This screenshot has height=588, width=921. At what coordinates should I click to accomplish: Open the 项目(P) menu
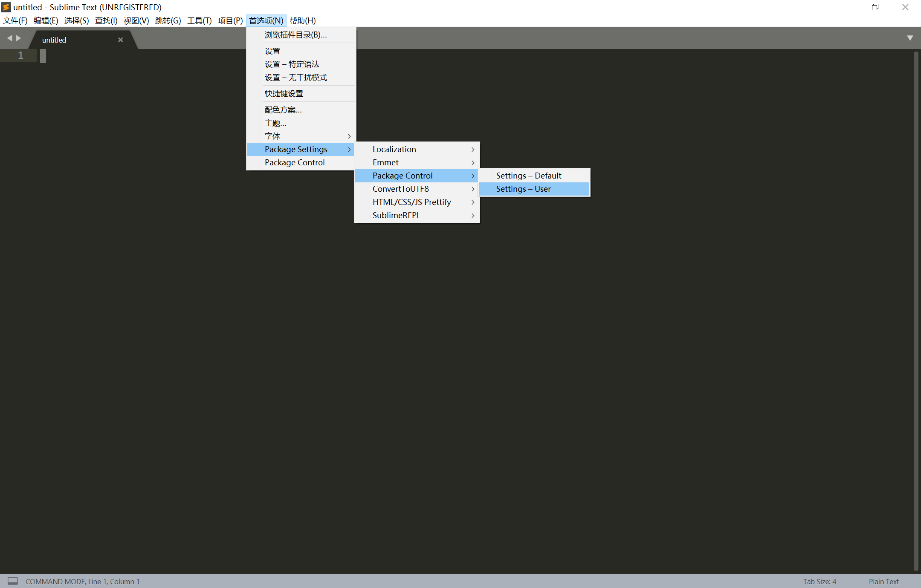coord(230,20)
